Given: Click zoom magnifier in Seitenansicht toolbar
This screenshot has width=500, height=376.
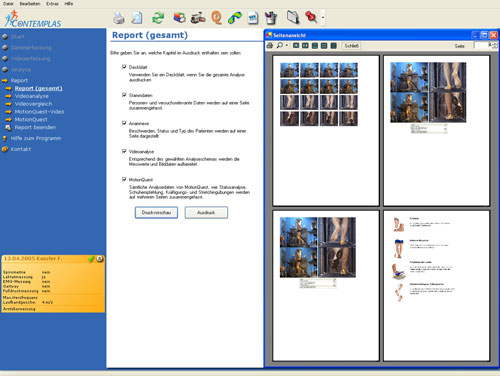Looking at the screenshot, I should coord(279,46).
